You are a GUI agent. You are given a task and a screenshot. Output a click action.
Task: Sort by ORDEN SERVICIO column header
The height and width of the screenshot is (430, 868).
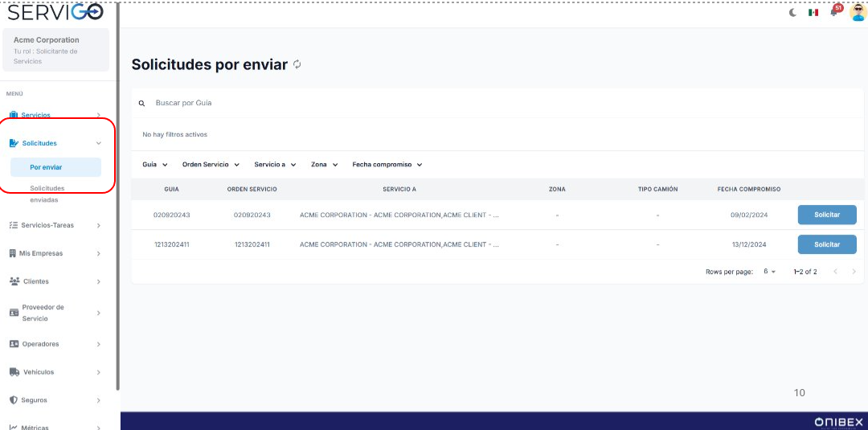point(252,189)
